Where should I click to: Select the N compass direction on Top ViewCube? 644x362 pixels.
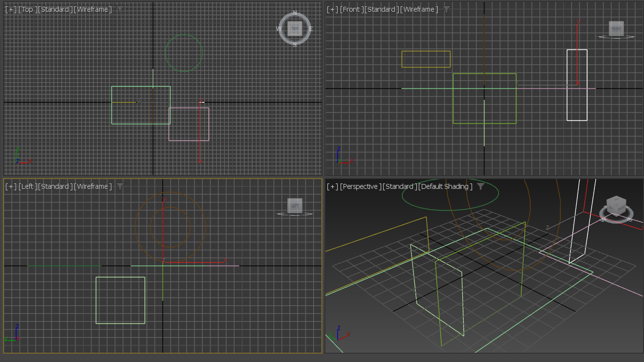click(295, 13)
